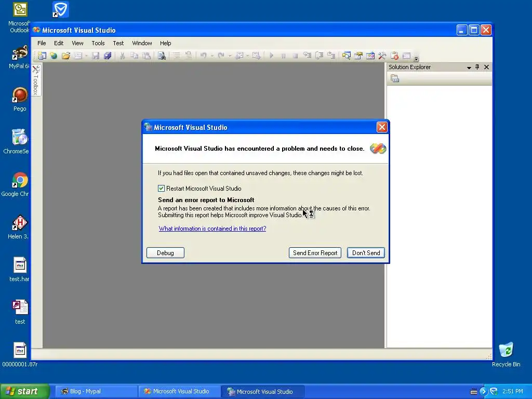Switch to Blog - Mypal taskbar window

(96, 391)
